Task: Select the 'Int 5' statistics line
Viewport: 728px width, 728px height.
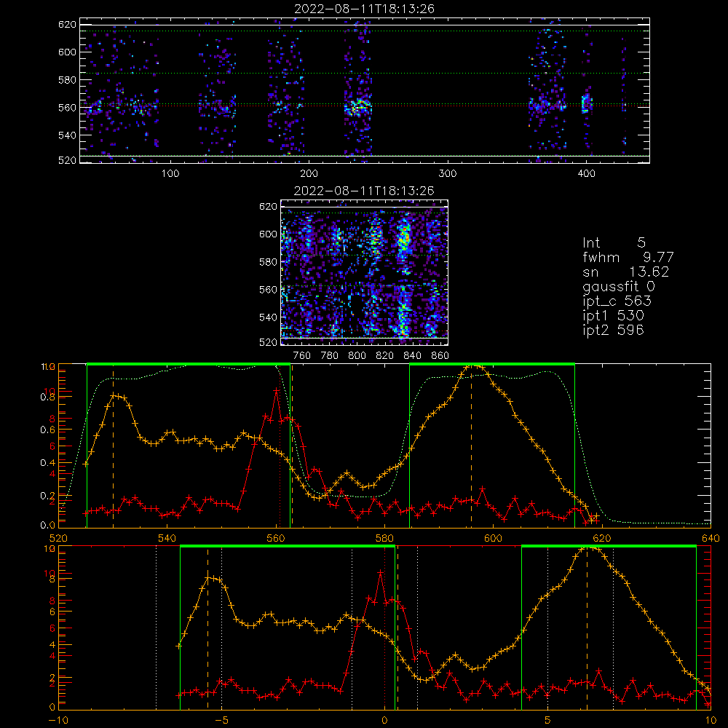Action: 614,243
